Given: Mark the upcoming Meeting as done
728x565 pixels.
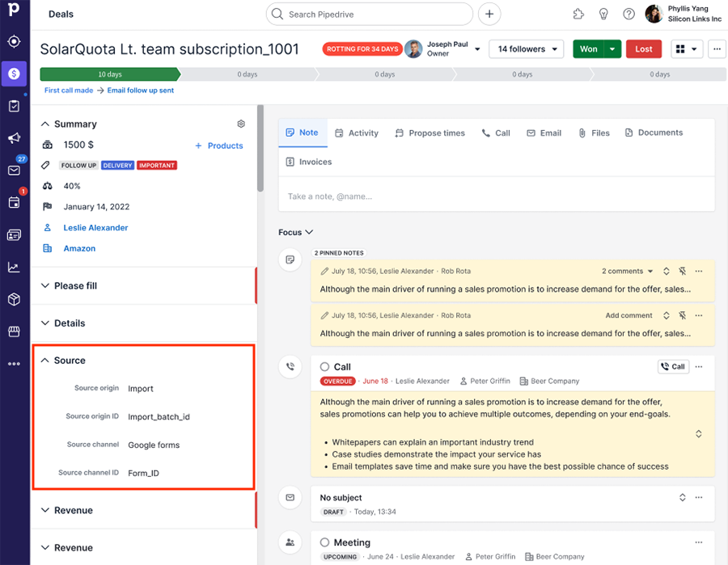Looking at the screenshot, I should [324, 542].
